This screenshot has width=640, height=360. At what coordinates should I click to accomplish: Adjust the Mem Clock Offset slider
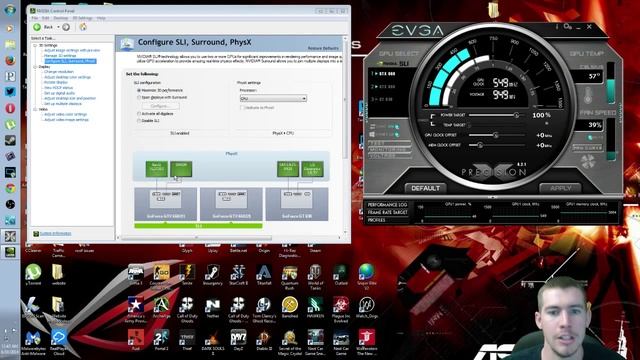[x=496, y=145]
